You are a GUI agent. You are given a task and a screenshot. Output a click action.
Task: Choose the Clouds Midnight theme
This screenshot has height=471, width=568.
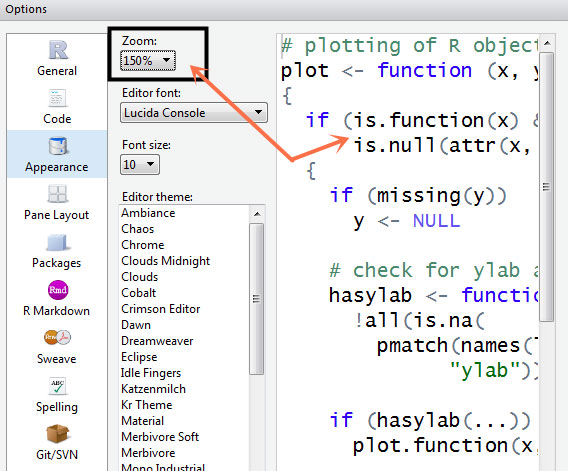pos(166,261)
